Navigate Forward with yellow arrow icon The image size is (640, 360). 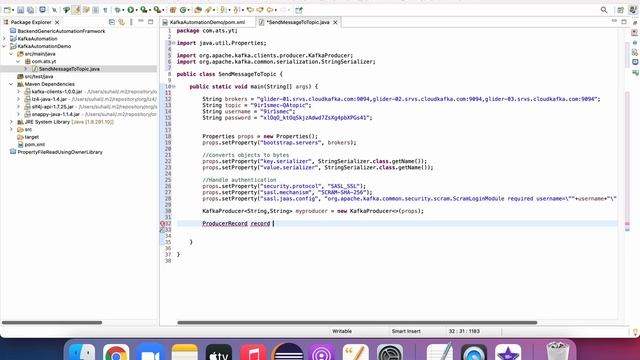(x=283, y=10)
